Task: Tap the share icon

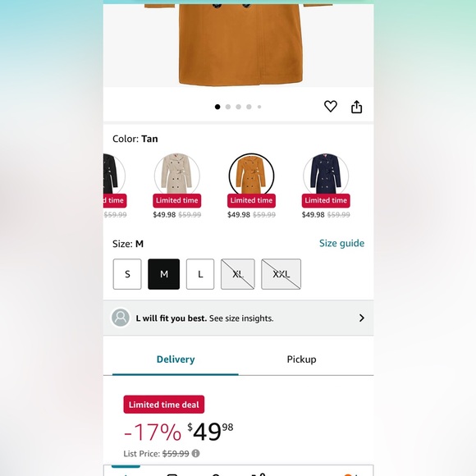Action: coord(356,107)
